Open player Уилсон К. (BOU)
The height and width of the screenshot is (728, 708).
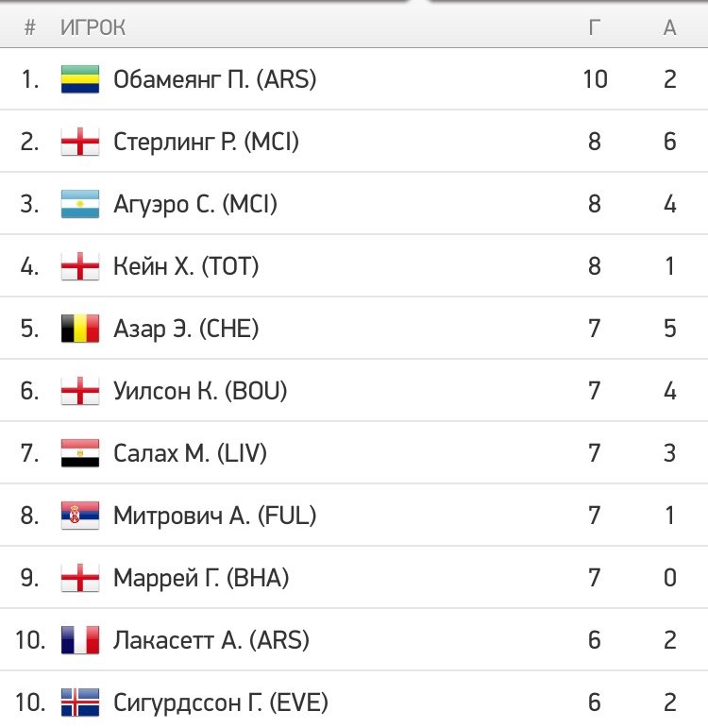click(x=200, y=391)
